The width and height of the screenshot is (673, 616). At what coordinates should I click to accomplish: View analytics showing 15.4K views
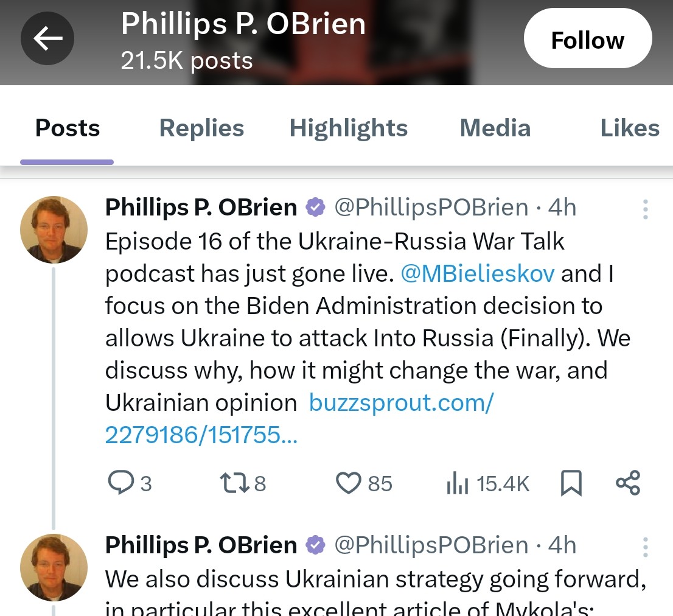[488, 483]
